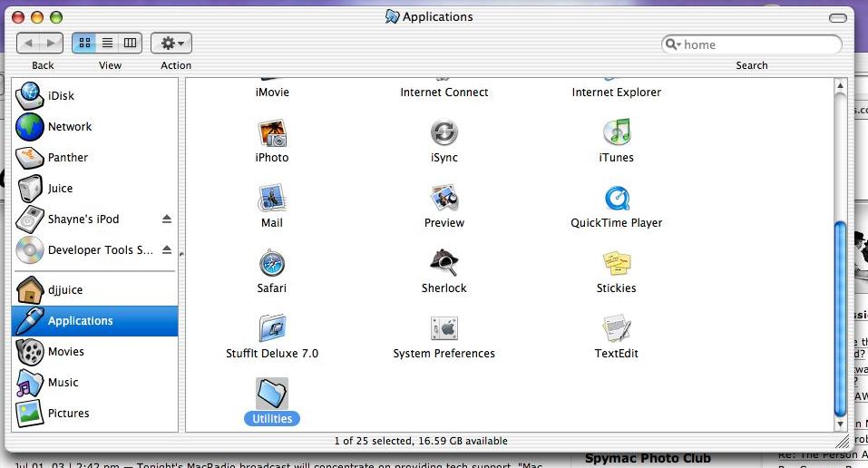Screen dimensions: 868x468
Task: Click the iMovie label
Action: (272, 93)
